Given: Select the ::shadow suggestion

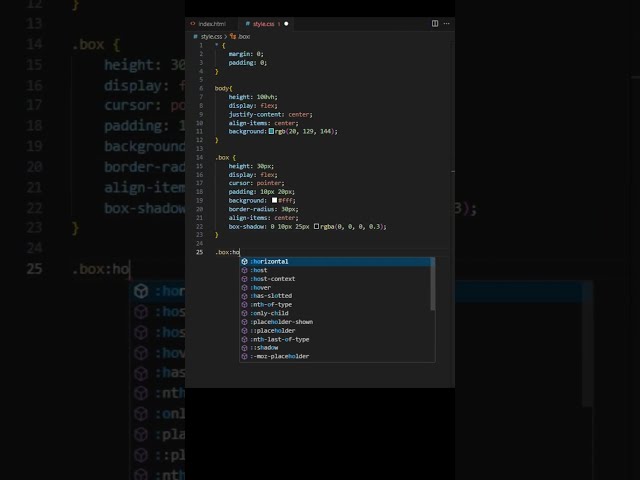Looking at the screenshot, I should [335, 348].
